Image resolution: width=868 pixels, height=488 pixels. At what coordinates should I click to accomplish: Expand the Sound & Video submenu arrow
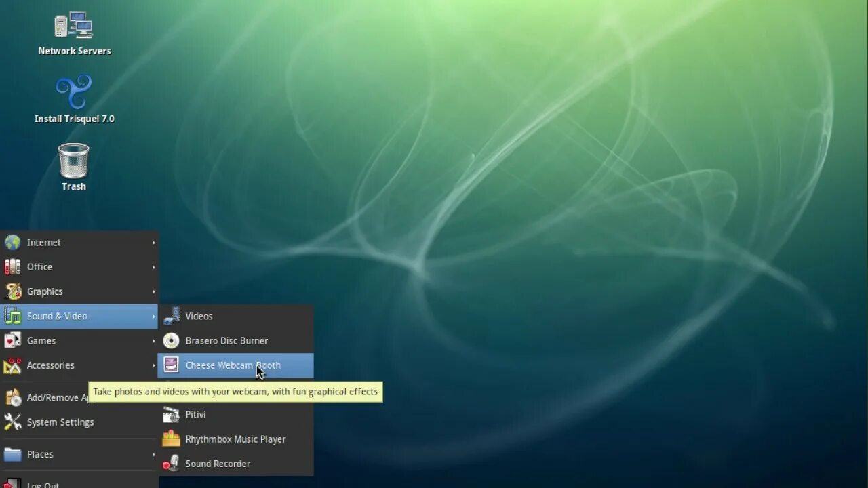click(x=154, y=316)
